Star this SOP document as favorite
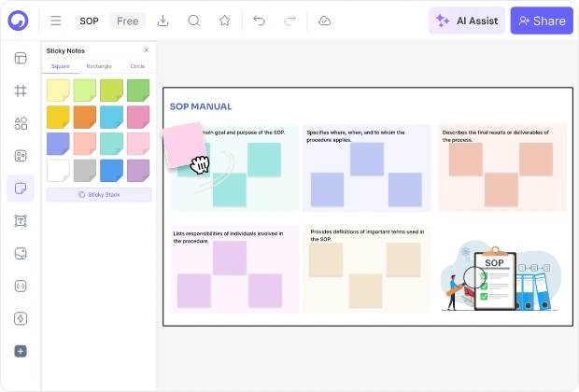579x392 pixels. [x=224, y=21]
